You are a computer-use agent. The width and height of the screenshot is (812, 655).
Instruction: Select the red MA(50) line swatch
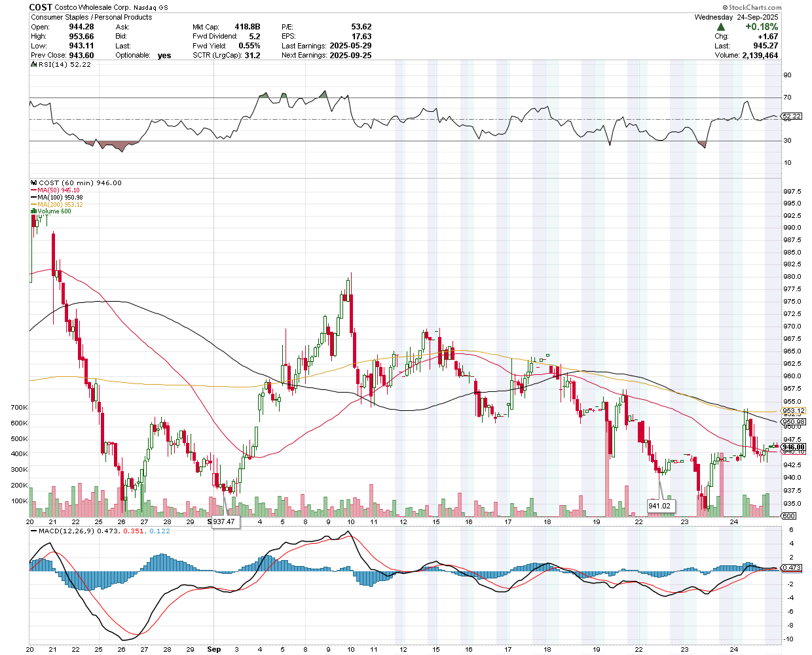(34, 190)
